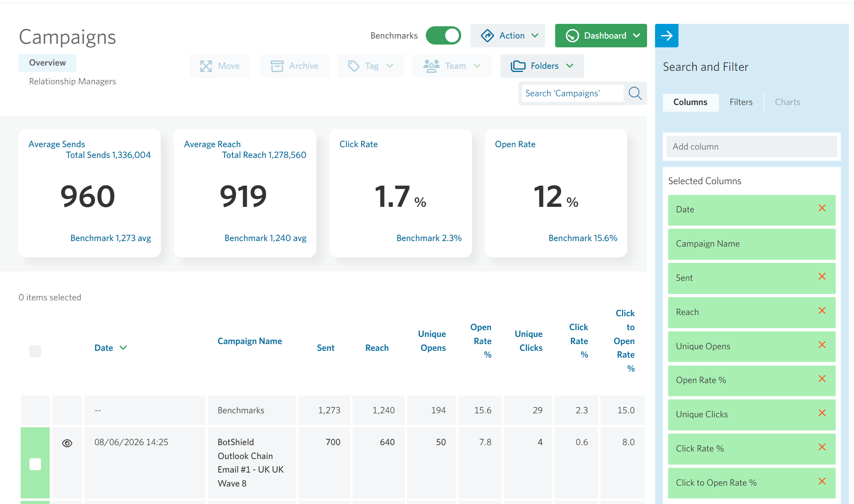Switch to the Charts tab
Viewport: 854px width, 504px height.
coord(788,102)
